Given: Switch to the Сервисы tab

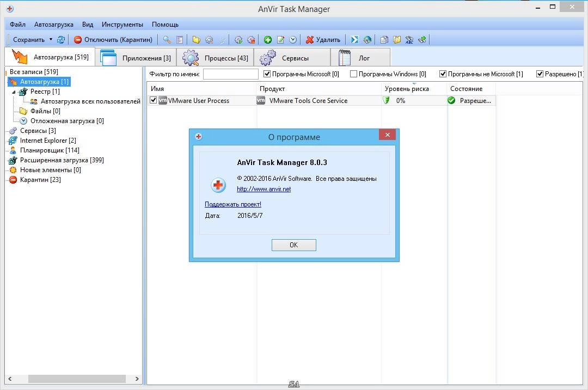Looking at the screenshot, I should (x=292, y=57).
